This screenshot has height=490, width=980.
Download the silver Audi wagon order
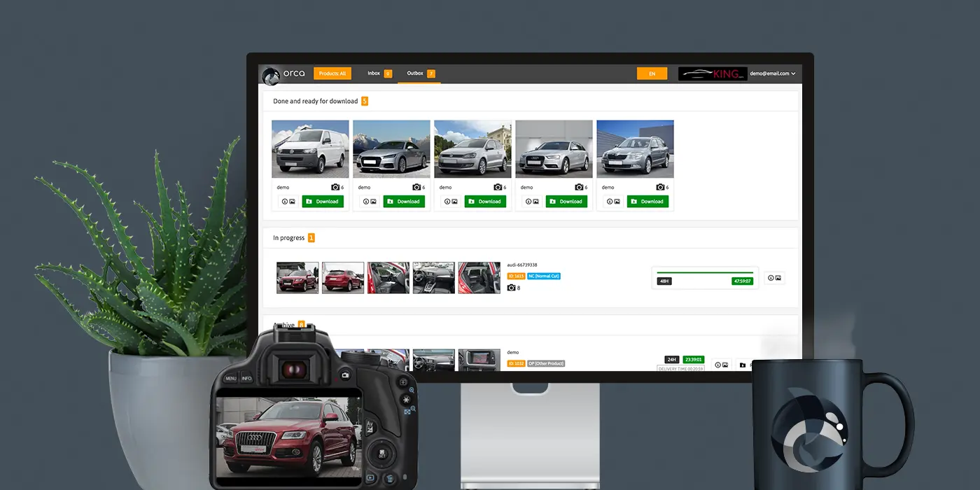566,202
